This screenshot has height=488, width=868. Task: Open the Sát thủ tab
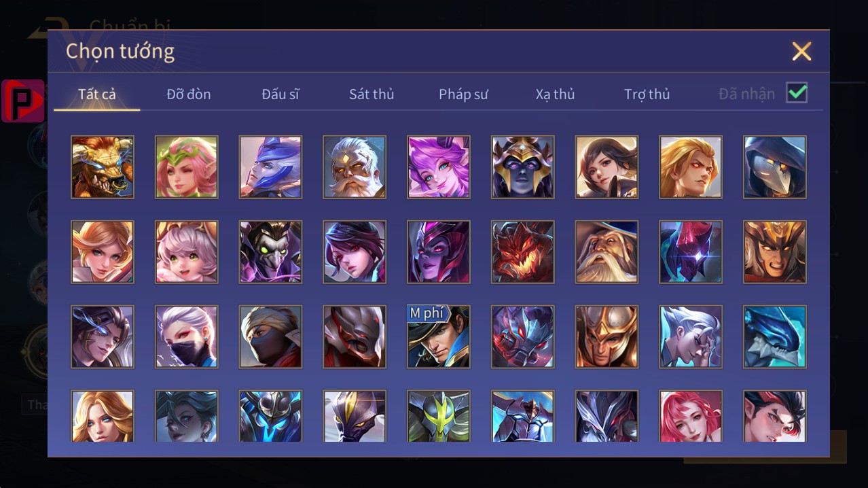pyautogui.click(x=372, y=94)
